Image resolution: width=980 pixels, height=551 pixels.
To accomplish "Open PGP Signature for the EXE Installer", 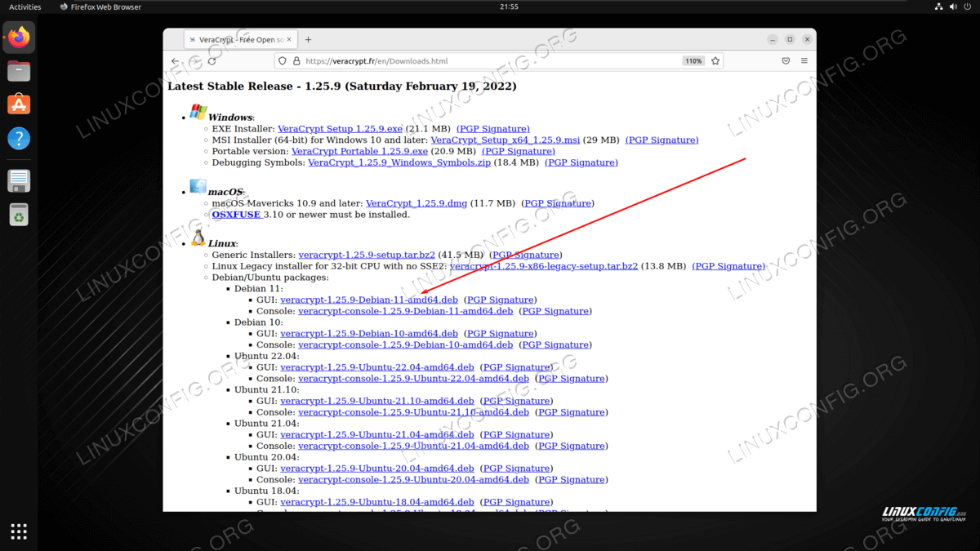I will (x=493, y=129).
